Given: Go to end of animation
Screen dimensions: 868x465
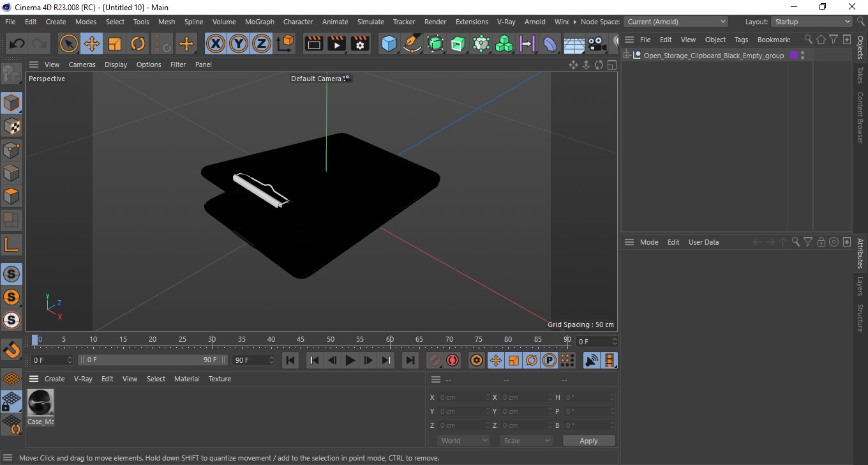Looking at the screenshot, I should pyautogui.click(x=410, y=360).
